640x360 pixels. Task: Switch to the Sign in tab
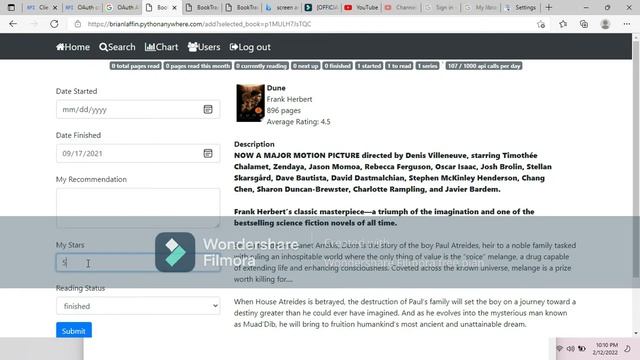(440, 7)
